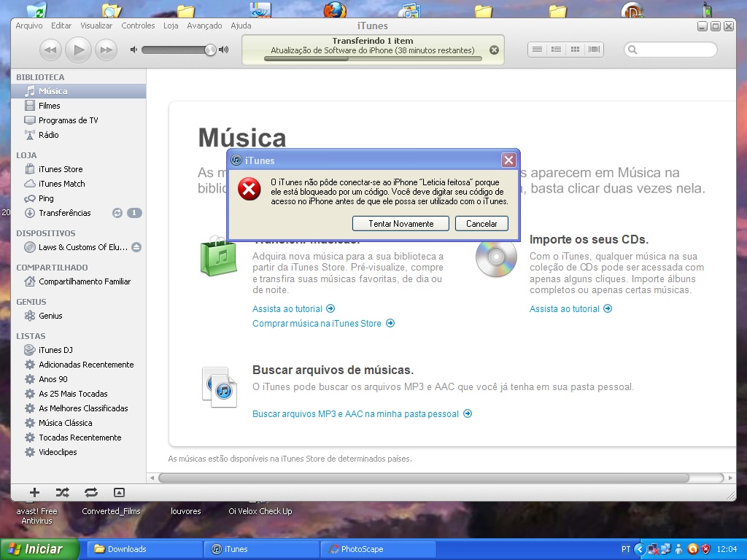Close the iTunes error dialog
Screen dimensions: 747x560
point(508,160)
